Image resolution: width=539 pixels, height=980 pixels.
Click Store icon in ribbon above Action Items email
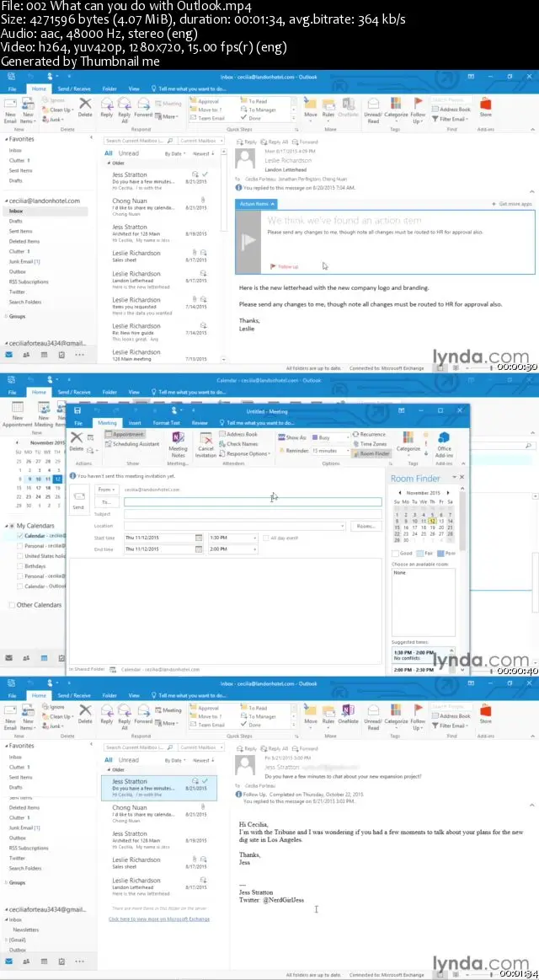click(x=485, y=106)
